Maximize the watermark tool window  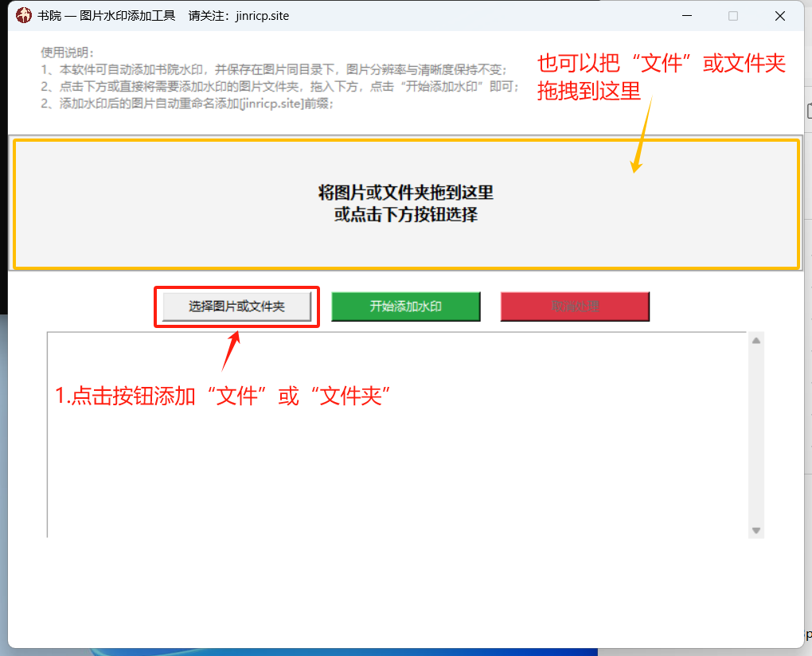click(x=732, y=15)
